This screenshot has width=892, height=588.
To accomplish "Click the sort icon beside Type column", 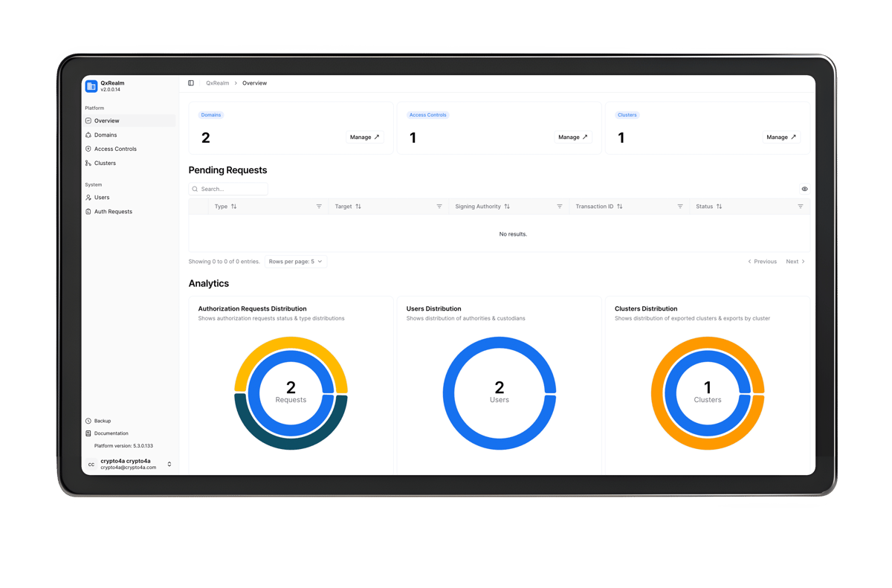I will [234, 207].
